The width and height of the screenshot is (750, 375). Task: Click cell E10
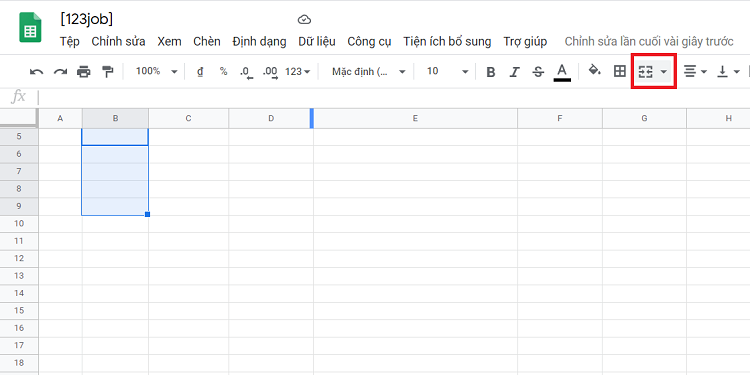[415, 223]
